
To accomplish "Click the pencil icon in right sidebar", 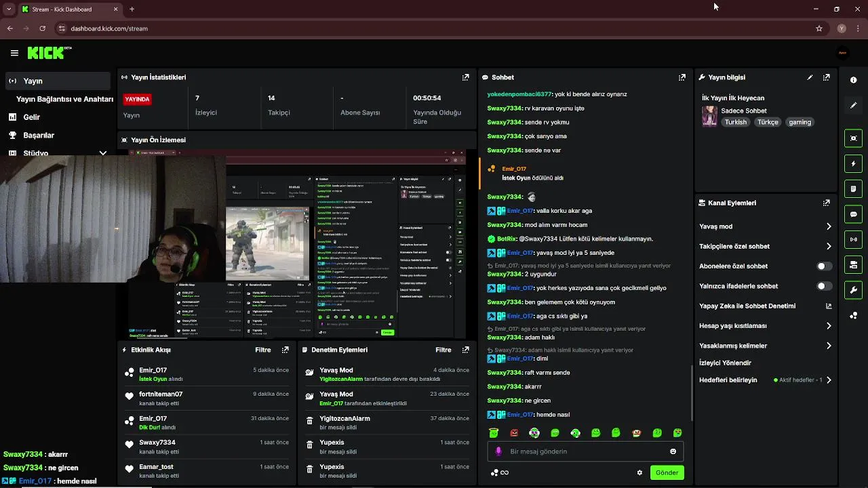I will [854, 105].
